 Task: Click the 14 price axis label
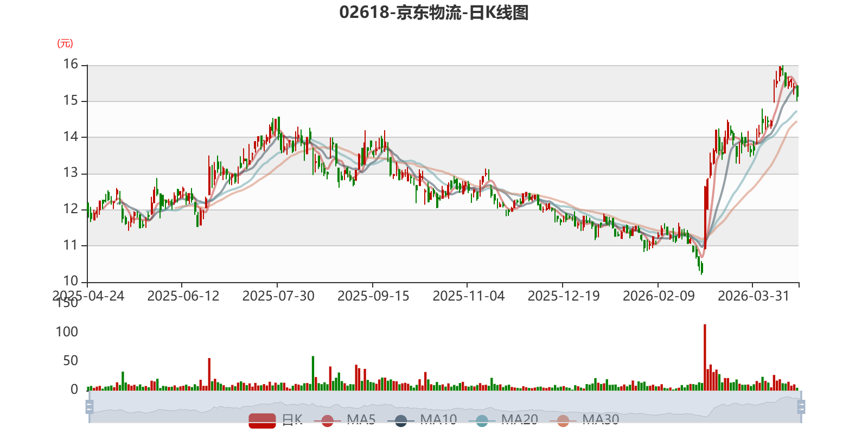coord(71,137)
